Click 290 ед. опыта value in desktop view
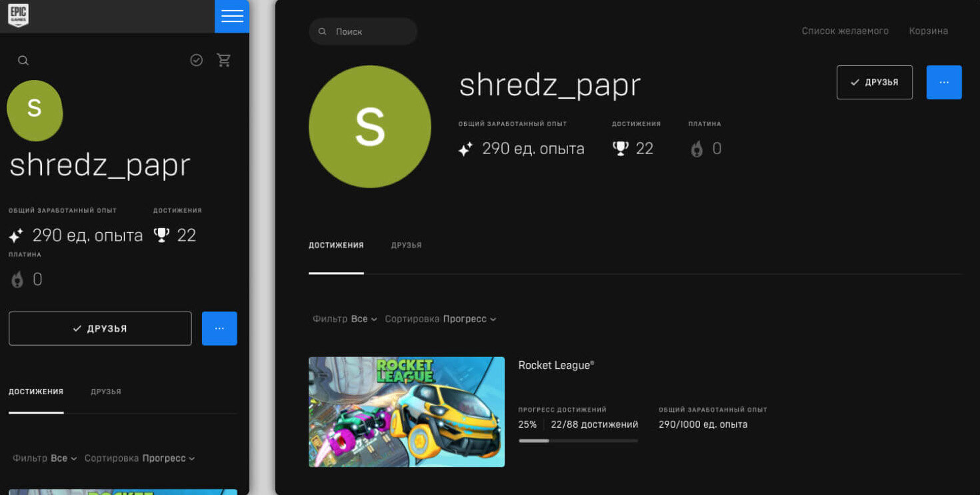980x495 pixels. [x=533, y=149]
